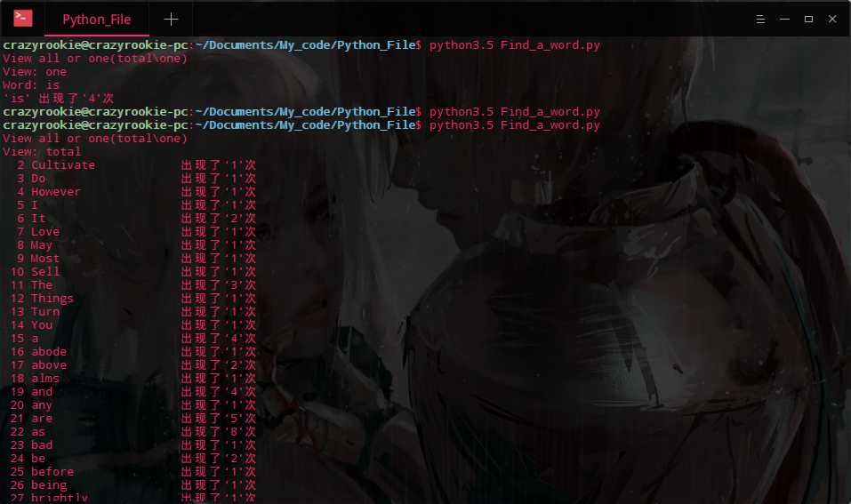The height and width of the screenshot is (504, 851).
Task: Click the word 'May' in row 8
Action: [41, 245]
